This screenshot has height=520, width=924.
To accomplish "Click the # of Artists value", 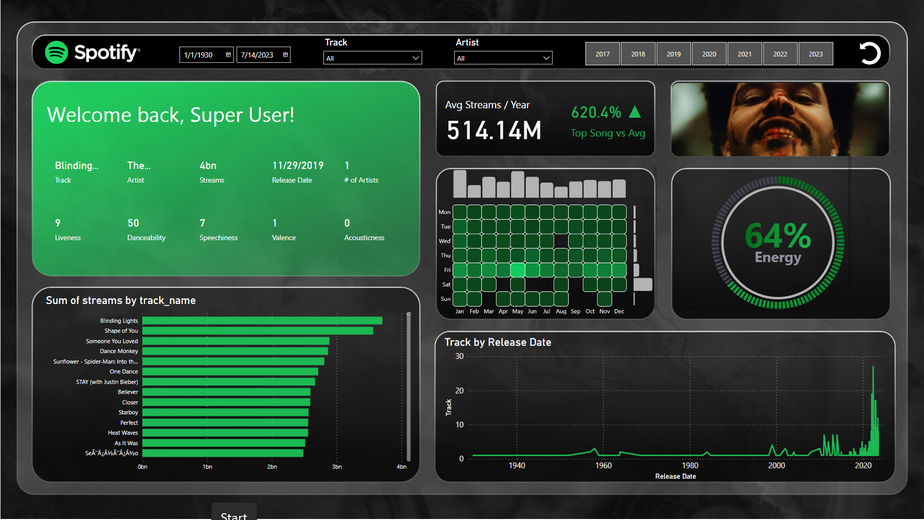I will [347, 166].
